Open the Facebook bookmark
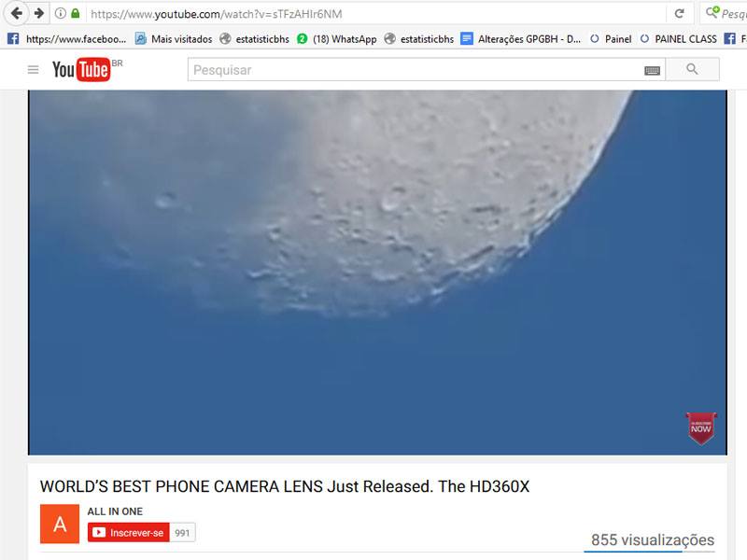Viewport: 747px width, 560px height. pyautogui.click(x=66, y=39)
